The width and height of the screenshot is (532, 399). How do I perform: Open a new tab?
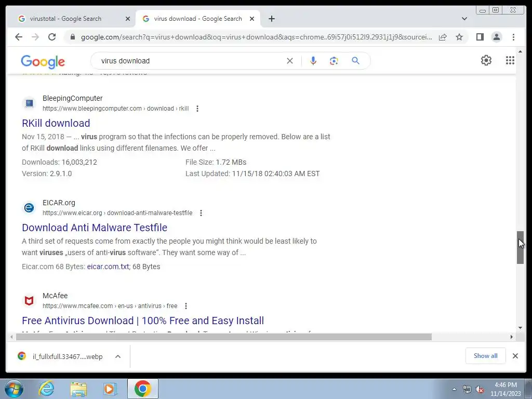click(271, 19)
